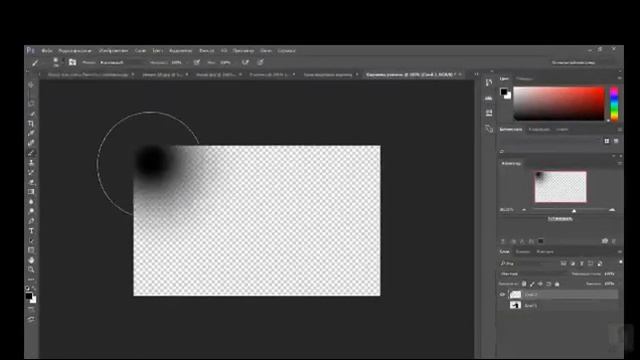Viewport: 640px width, 360px height.
Task: Select the active document tab
Action: [410, 75]
